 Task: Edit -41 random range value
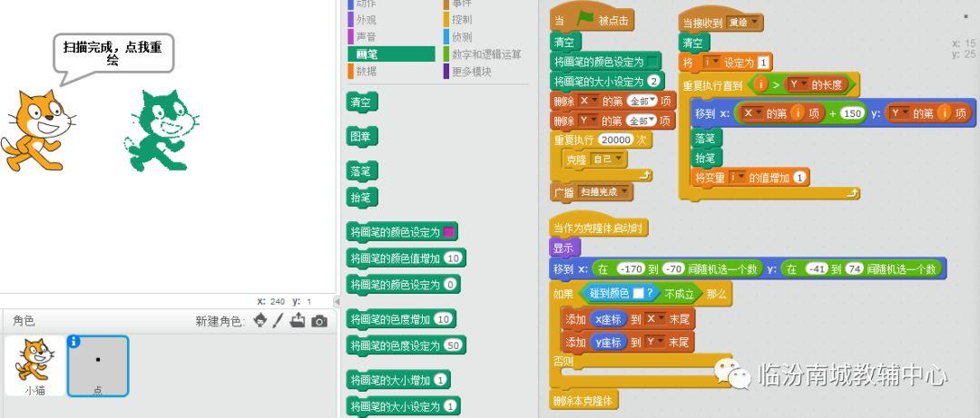(817, 268)
